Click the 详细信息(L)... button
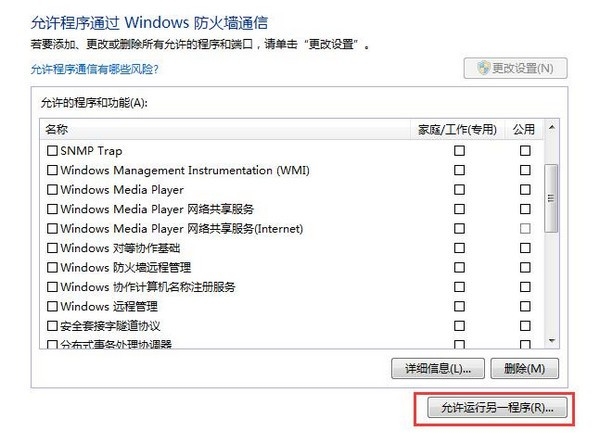Viewport: 600px width, 444px height. pyautogui.click(x=439, y=368)
